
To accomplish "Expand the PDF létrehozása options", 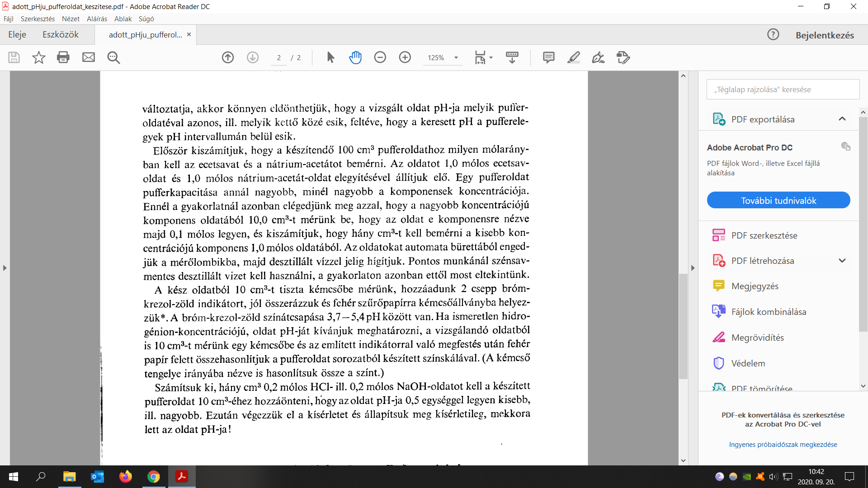I will [842, 261].
